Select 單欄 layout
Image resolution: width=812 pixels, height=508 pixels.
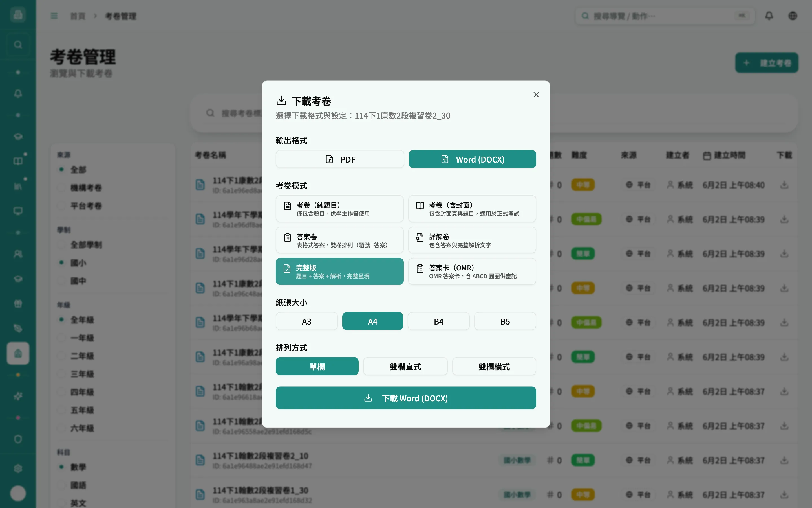click(317, 366)
